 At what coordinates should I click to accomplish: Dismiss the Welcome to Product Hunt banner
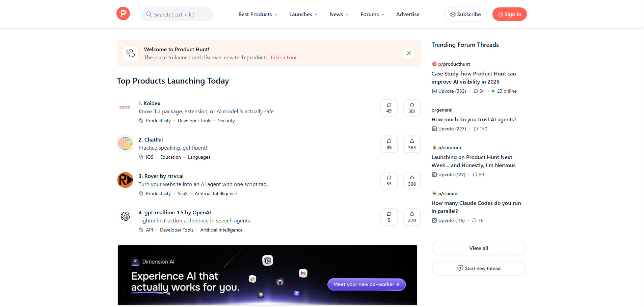(408, 53)
